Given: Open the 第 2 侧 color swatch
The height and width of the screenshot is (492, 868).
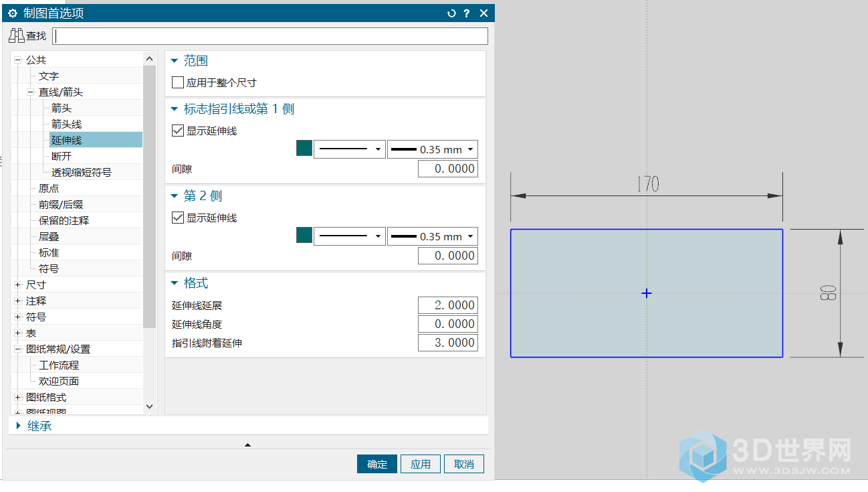Looking at the screenshot, I should point(304,235).
